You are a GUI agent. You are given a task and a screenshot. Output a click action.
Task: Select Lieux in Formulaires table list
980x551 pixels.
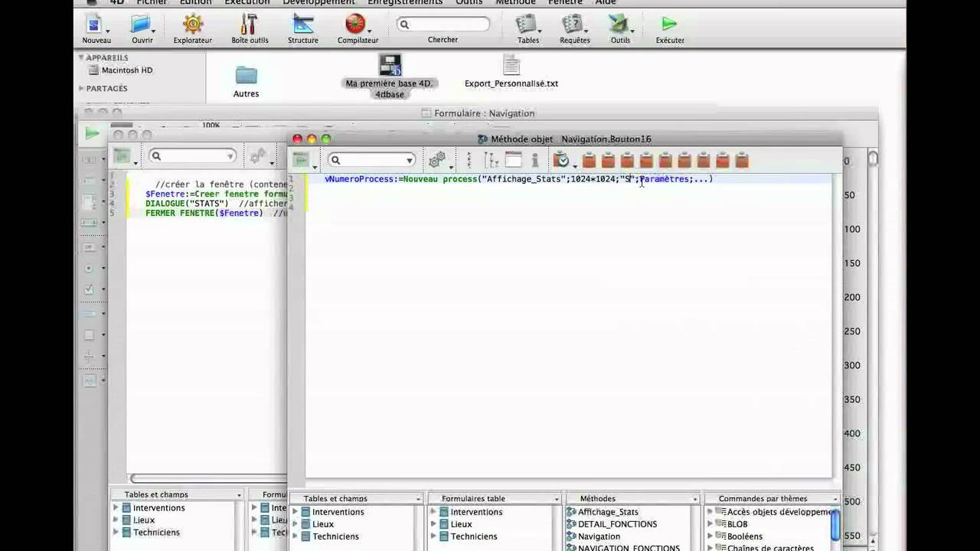[461, 524]
